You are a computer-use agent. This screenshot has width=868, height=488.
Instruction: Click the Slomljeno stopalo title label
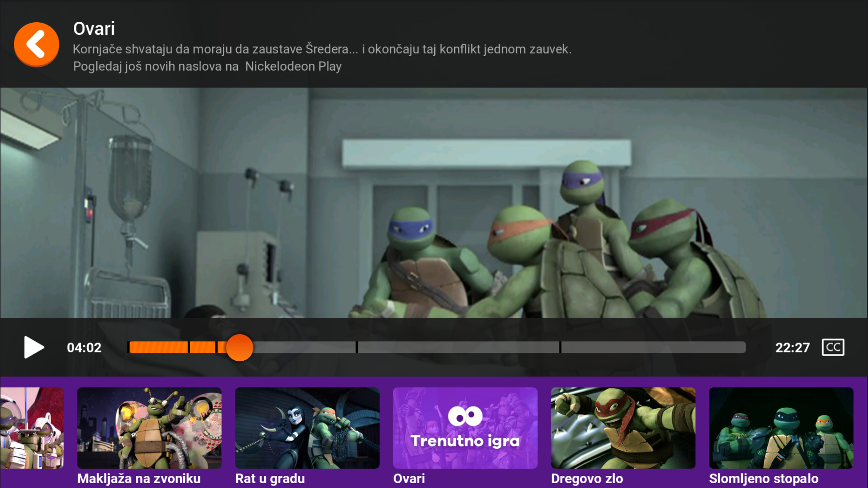tap(763, 478)
